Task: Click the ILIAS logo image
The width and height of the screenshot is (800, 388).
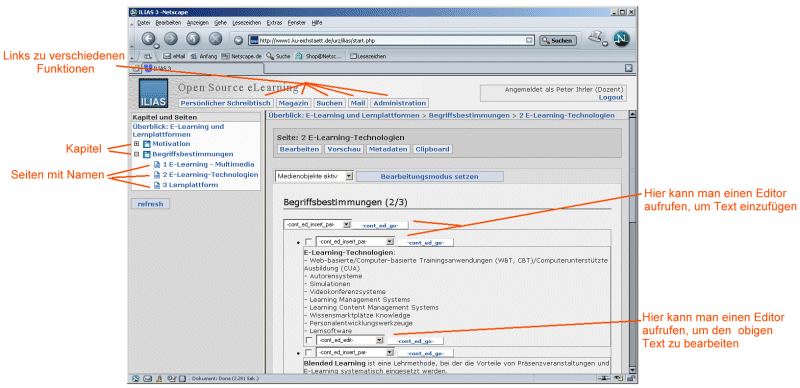Action: click(153, 93)
